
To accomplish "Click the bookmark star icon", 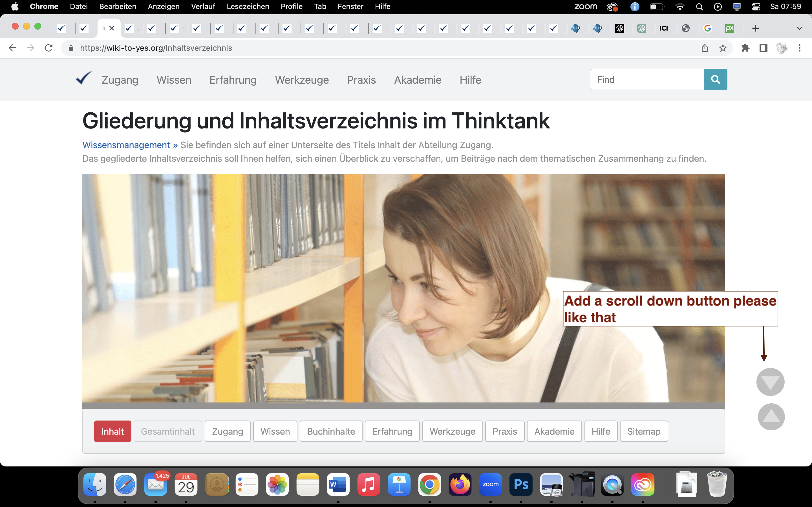I will coord(723,48).
